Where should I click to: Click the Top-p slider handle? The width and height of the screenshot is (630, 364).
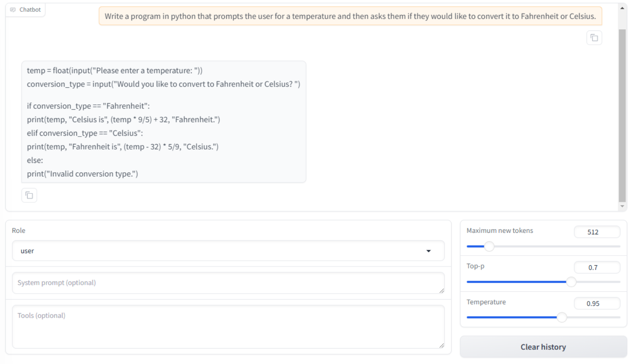571,282
